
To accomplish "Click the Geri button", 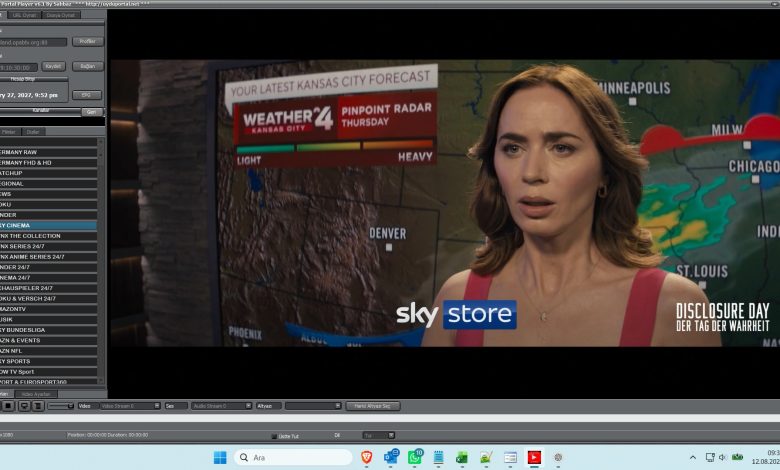I will [x=92, y=112].
